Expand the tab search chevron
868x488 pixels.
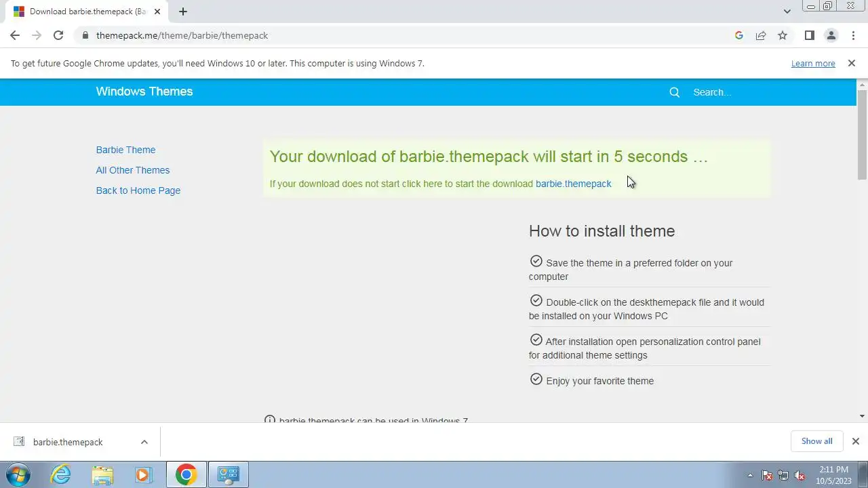787,12
